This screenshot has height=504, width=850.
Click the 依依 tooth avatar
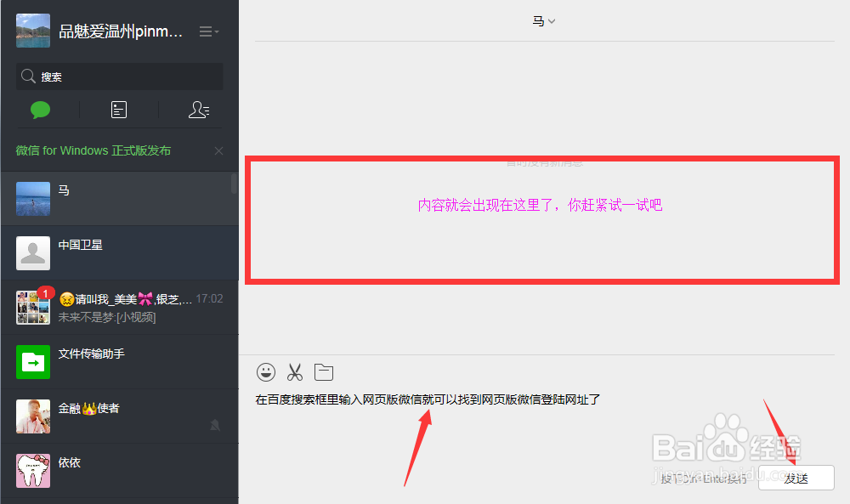tap(33, 470)
